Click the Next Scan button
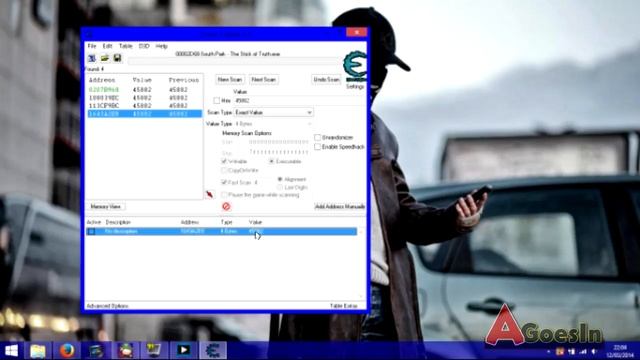 (x=264, y=80)
